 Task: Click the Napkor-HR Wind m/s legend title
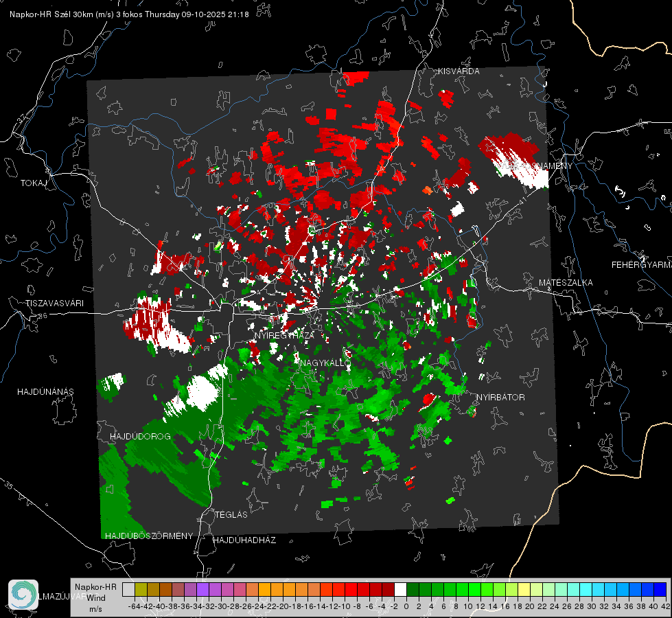(x=95, y=598)
